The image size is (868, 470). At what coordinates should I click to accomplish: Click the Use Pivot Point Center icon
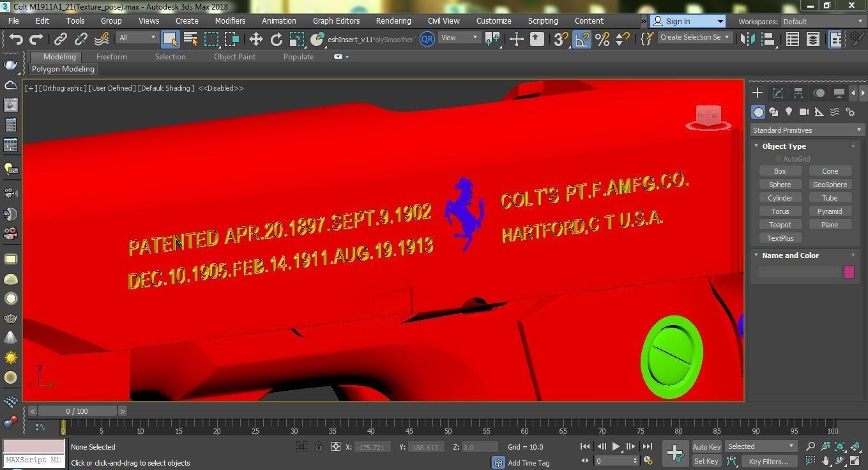coord(492,39)
